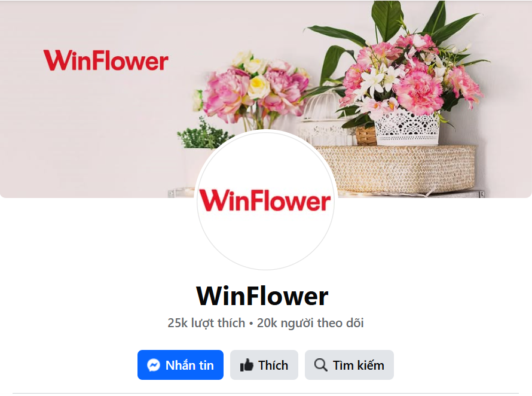Click the thumbs-up icon on Thích

[247, 365]
